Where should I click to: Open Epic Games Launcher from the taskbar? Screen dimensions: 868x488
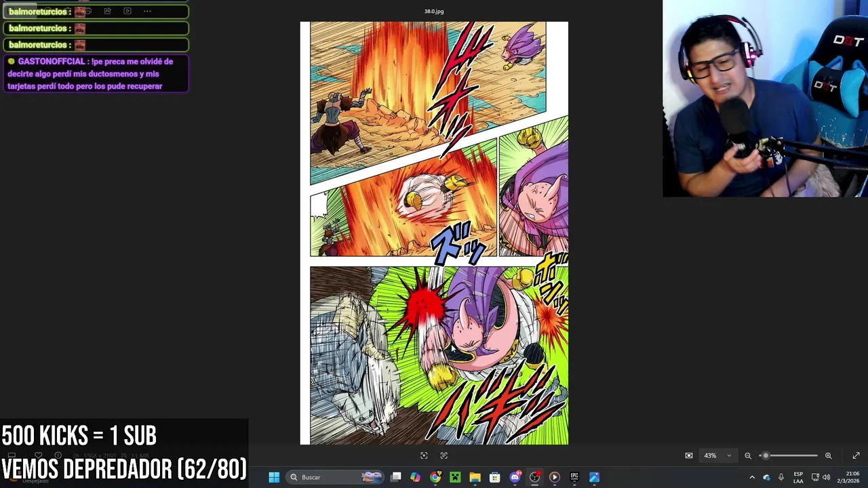[x=574, y=477]
